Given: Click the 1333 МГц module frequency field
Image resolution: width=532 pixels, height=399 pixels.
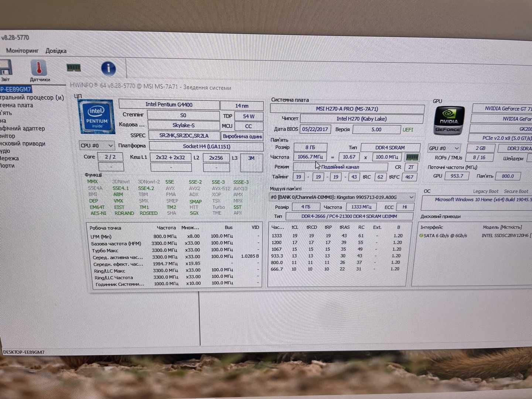Looking at the screenshot, I should coord(361,207).
